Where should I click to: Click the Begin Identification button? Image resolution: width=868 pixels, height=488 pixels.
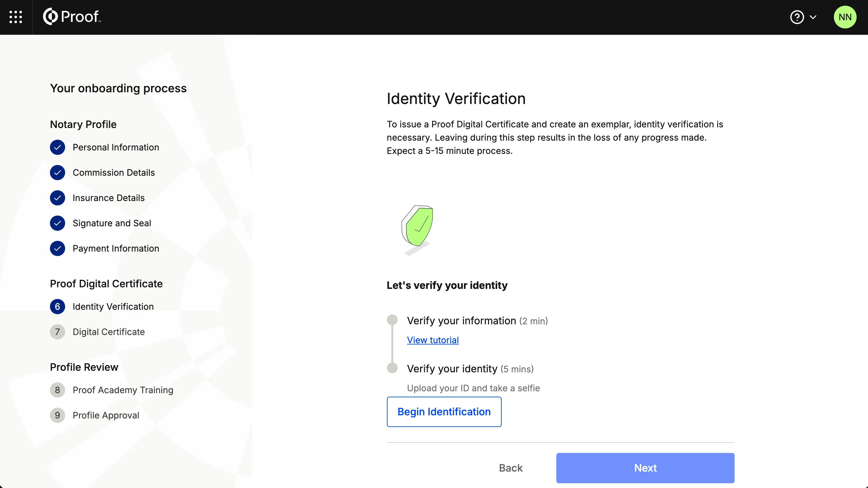[x=444, y=412]
